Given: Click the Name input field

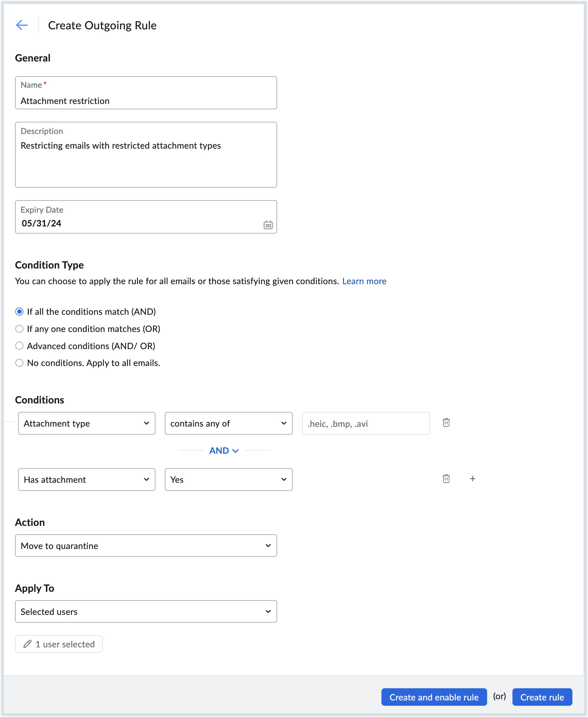Looking at the screenshot, I should [146, 101].
